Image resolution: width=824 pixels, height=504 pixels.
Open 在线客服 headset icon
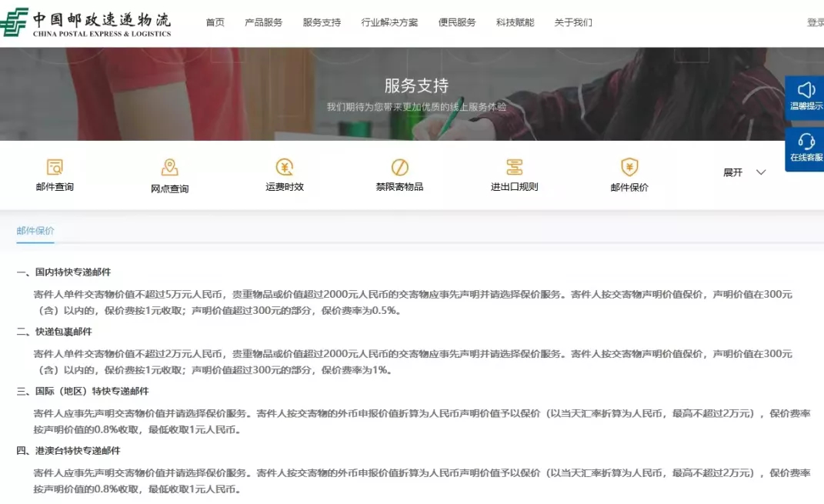[x=806, y=142]
